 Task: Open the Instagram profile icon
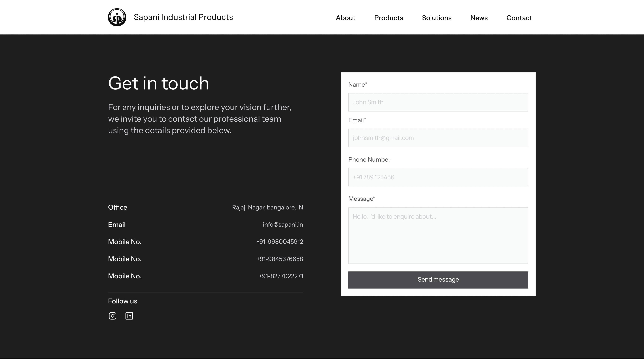coord(112,316)
